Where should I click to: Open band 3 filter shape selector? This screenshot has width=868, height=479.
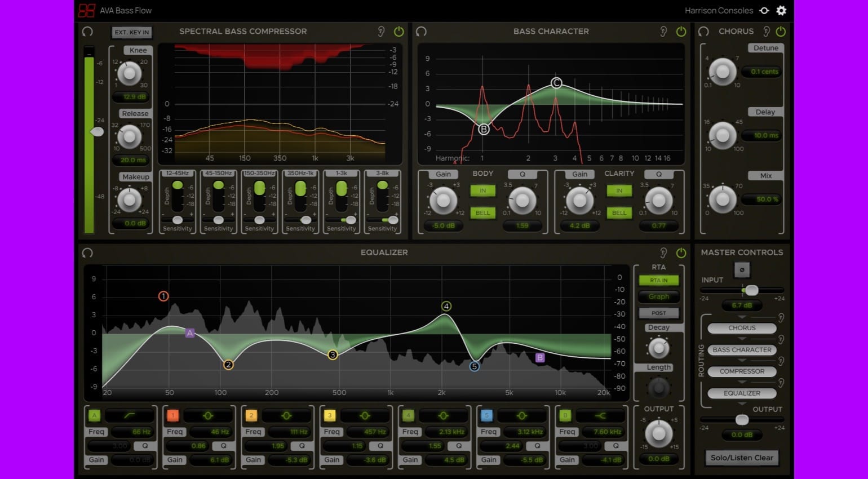pos(365,416)
